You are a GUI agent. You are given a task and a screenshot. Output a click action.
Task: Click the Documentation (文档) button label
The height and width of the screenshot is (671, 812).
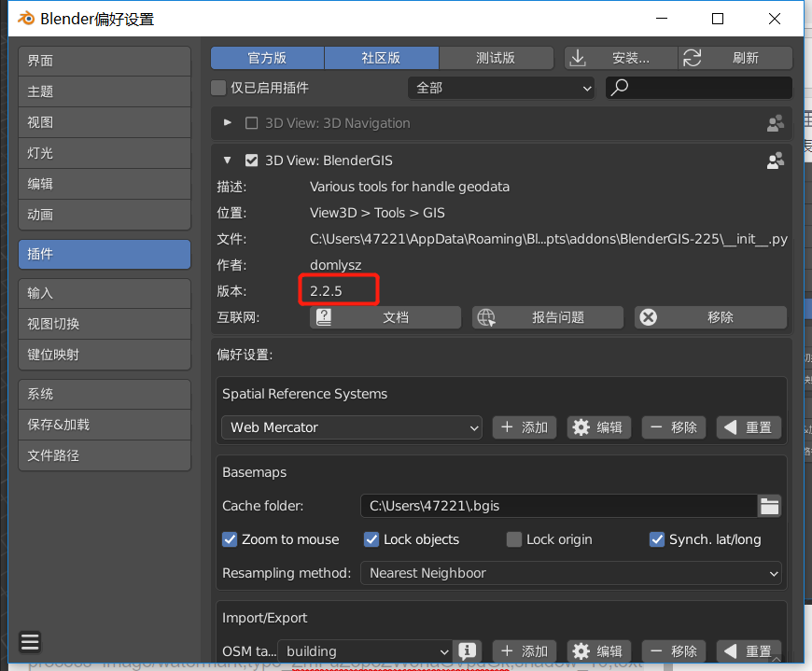(396, 317)
